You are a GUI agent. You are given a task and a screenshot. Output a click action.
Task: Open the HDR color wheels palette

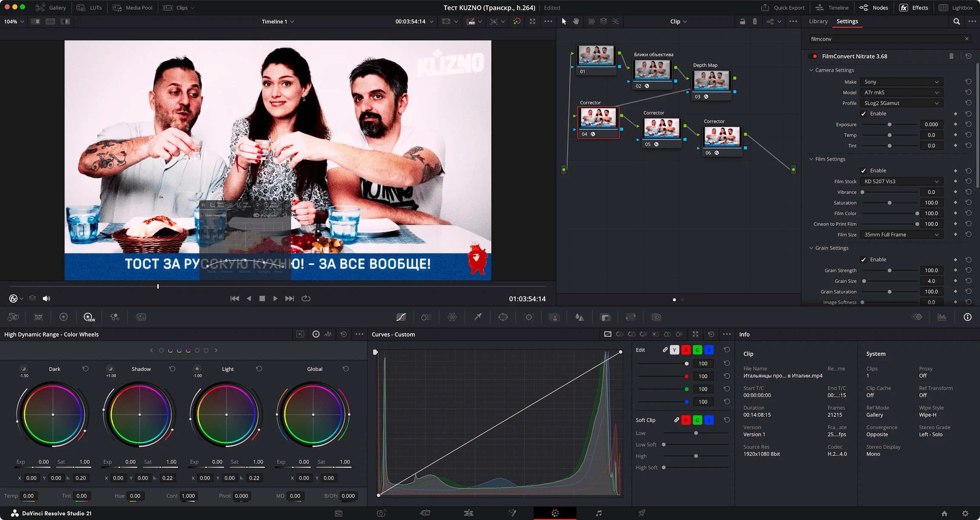[89, 317]
